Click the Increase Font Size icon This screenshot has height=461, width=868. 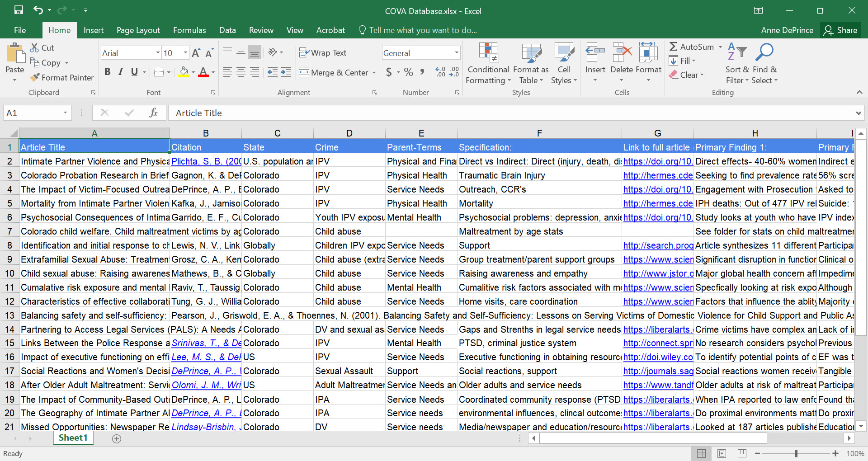[x=196, y=53]
